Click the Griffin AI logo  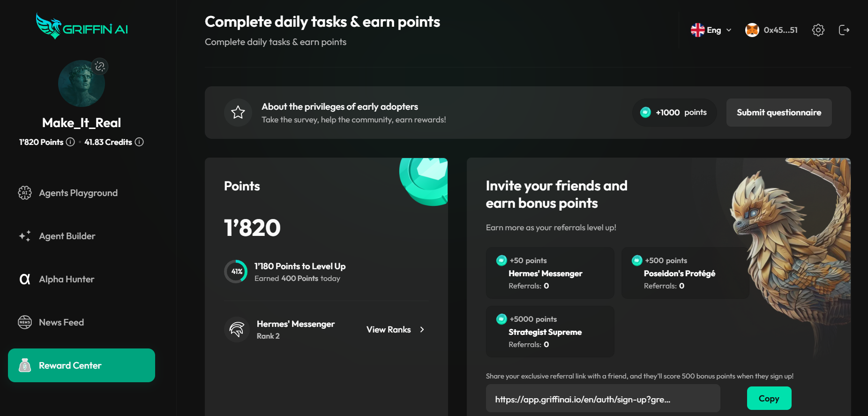coord(82,26)
